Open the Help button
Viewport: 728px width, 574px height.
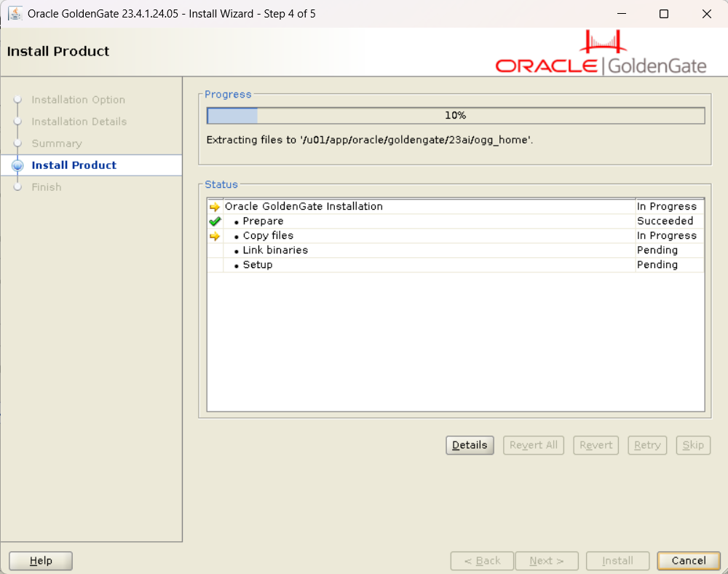(x=41, y=561)
